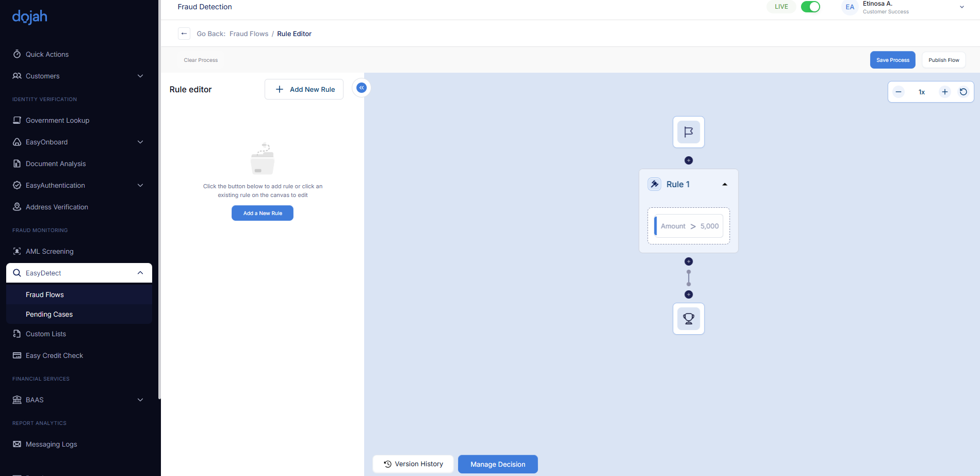
Task: Click the Document Analysis icon
Action: pyautogui.click(x=17, y=163)
